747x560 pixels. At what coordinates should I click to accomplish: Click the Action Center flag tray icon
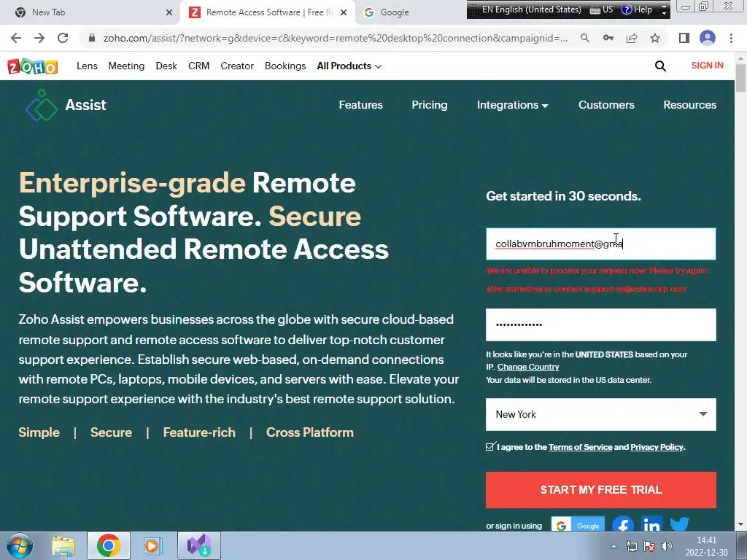649,546
